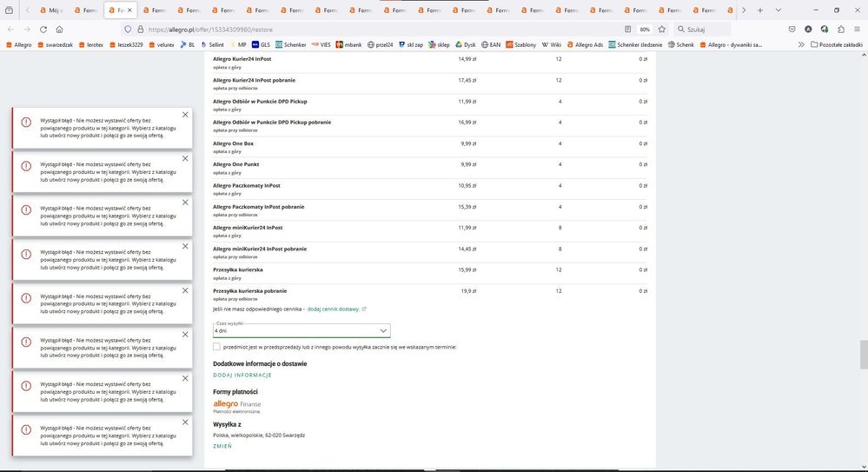
Task: Reload the page with the refresh icon
Action: (x=44, y=29)
